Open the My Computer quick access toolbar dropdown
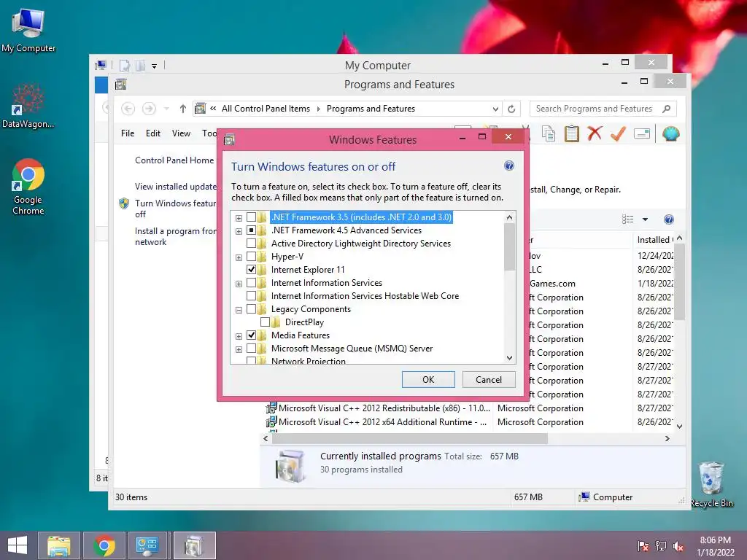This screenshot has width=747, height=560. point(155,66)
